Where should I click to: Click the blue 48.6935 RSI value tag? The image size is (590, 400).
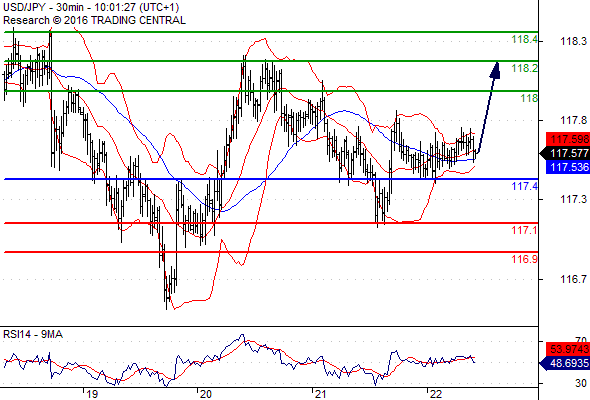565,363
